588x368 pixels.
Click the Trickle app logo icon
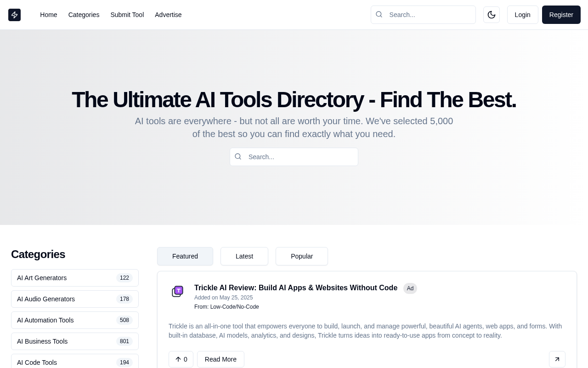click(x=177, y=291)
